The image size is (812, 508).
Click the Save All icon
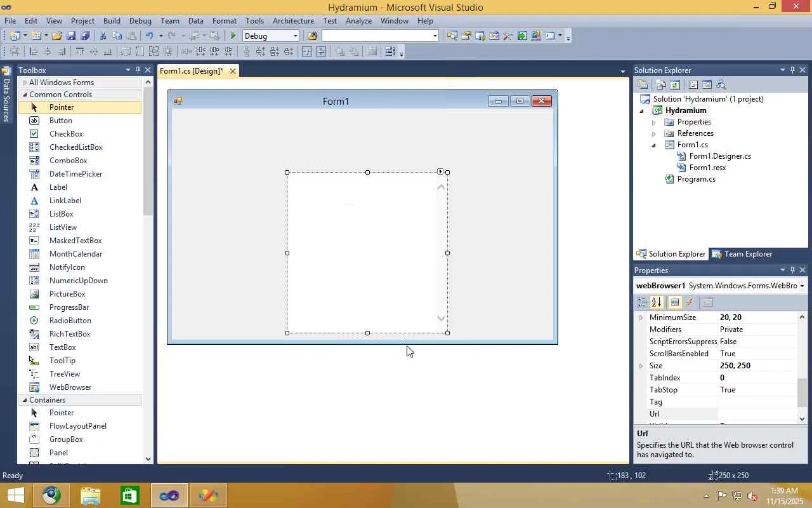click(x=85, y=36)
